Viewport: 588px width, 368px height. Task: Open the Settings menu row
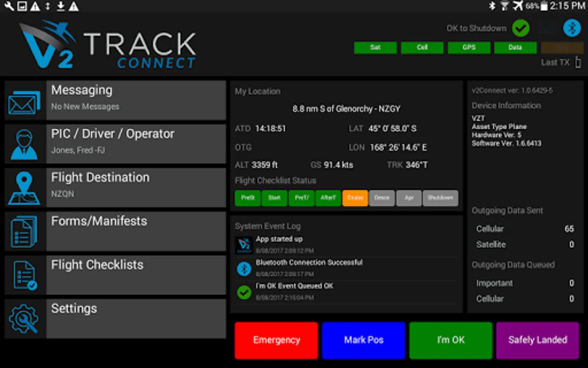(x=115, y=319)
